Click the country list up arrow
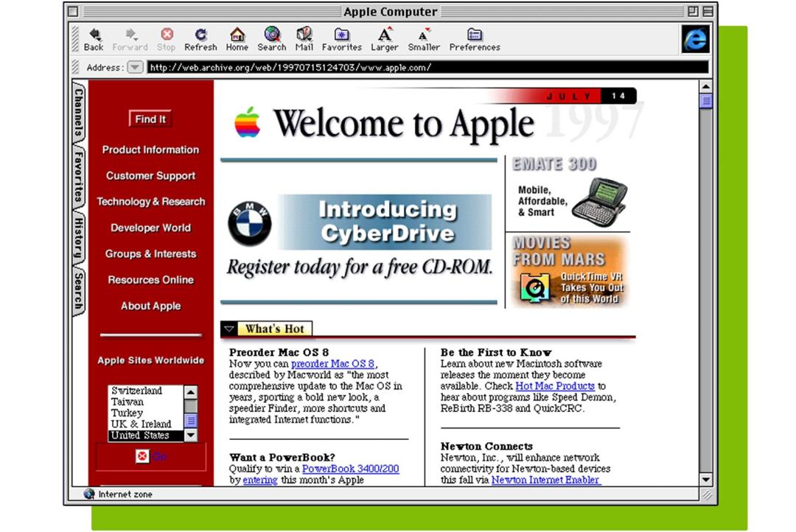This screenshot has width=796, height=532. click(x=190, y=392)
